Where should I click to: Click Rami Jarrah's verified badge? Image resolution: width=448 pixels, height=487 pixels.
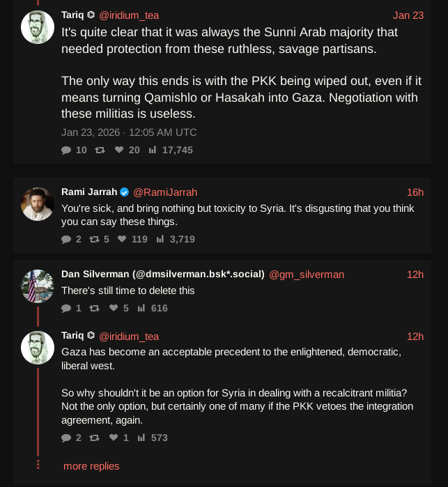[x=124, y=192]
